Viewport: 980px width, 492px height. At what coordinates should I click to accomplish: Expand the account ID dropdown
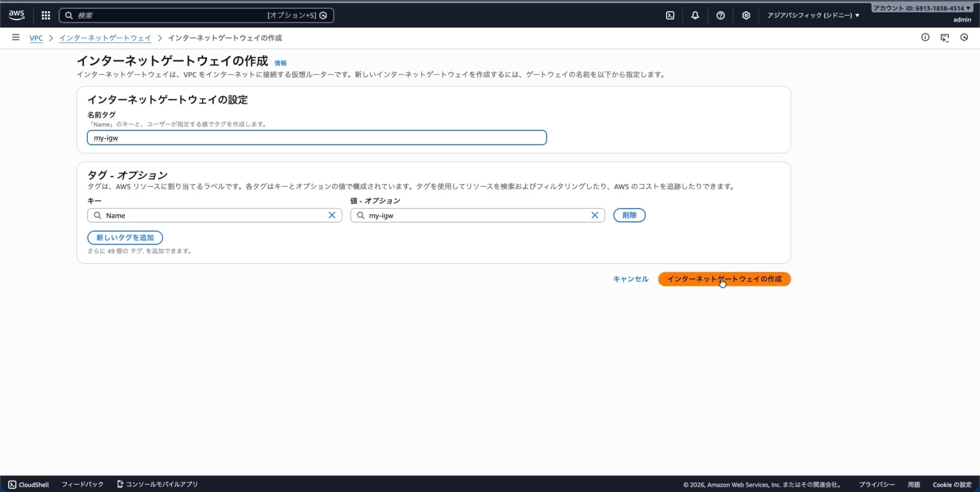[922, 8]
